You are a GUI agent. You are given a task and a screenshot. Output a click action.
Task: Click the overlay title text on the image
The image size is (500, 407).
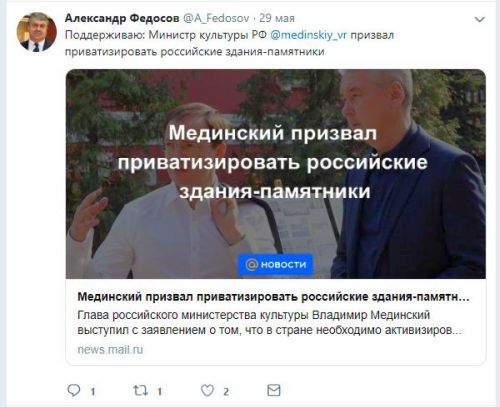click(273, 162)
